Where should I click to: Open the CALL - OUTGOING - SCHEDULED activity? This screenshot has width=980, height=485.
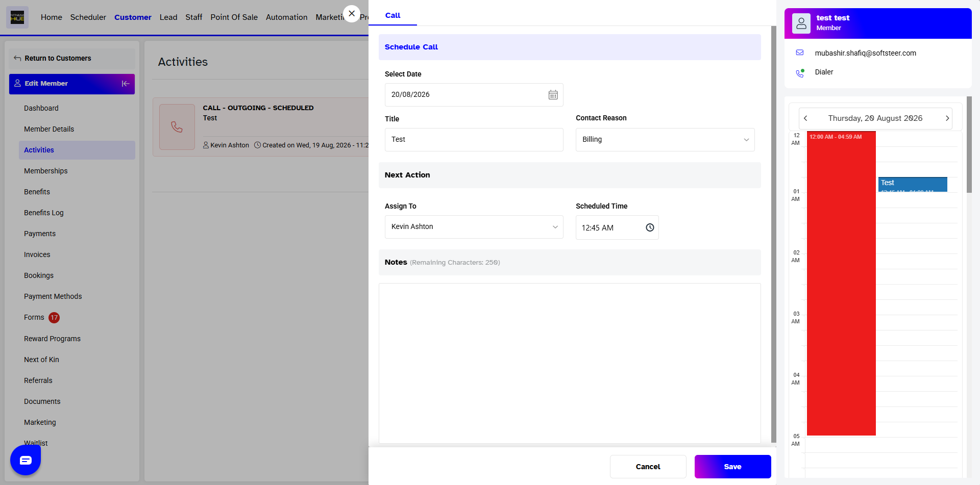[258, 108]
